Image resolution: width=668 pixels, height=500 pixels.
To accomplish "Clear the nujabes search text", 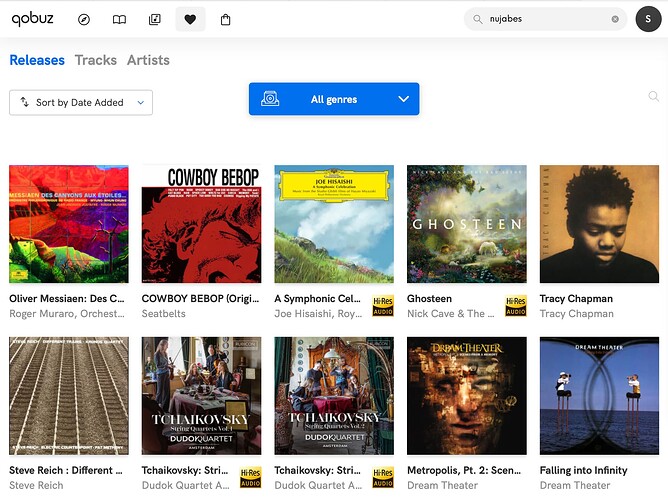I will point(615,19).
